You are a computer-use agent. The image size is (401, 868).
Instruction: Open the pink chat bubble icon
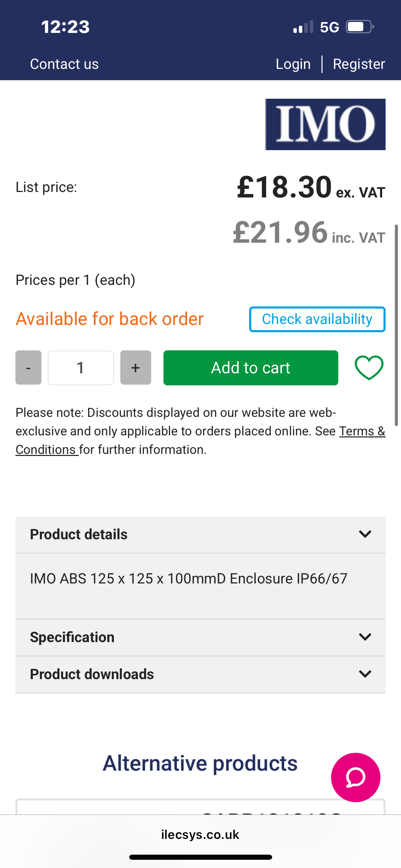coord(355,777)
